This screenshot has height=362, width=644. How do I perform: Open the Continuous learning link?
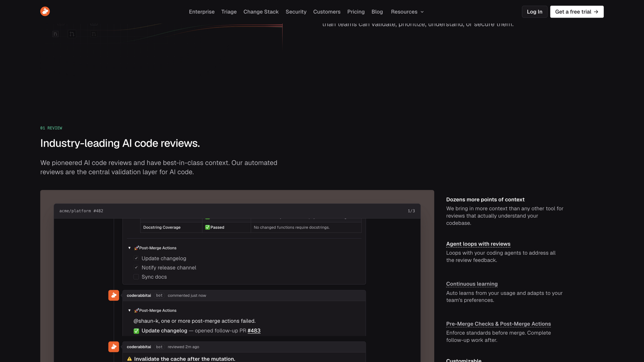(x=472, y=284)
